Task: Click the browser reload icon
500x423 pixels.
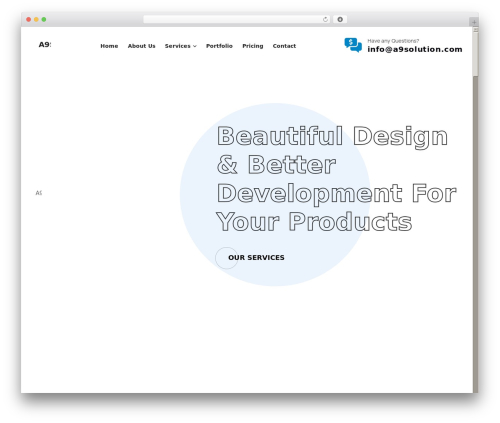Action: 325,20
